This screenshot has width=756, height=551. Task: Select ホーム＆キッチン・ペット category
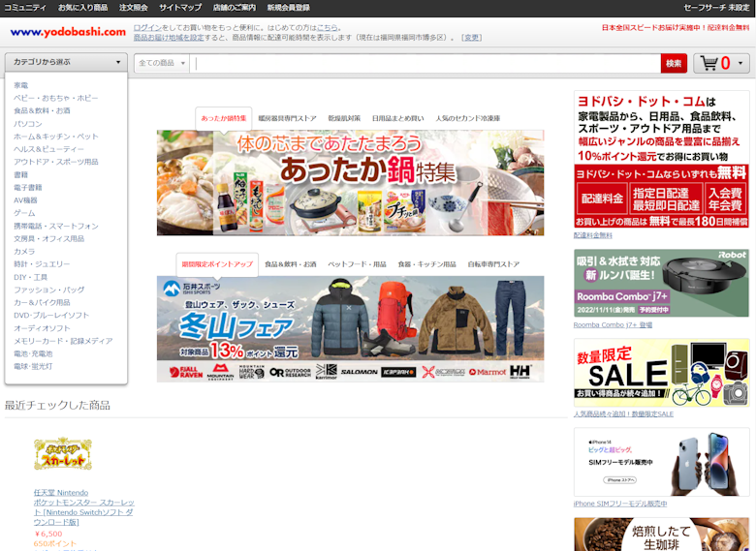coord(56,137)
